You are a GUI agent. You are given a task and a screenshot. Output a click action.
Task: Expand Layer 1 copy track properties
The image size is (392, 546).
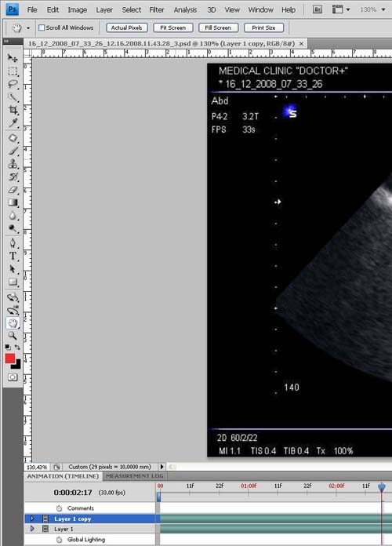point(32,519)
